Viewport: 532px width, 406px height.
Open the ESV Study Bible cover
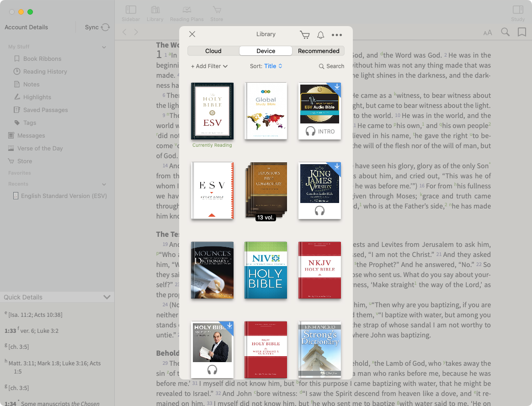click(212, 191)
